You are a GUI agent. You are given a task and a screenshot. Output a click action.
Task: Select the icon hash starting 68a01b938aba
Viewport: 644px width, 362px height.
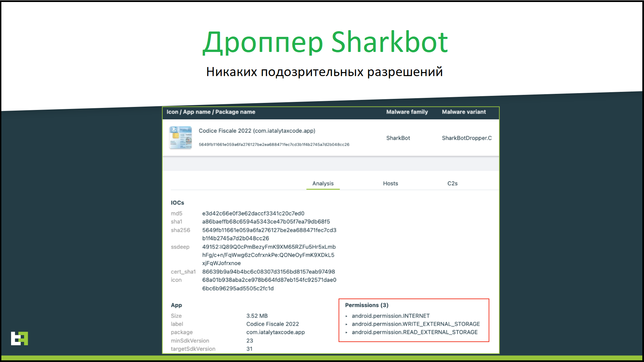click(269, 284)
